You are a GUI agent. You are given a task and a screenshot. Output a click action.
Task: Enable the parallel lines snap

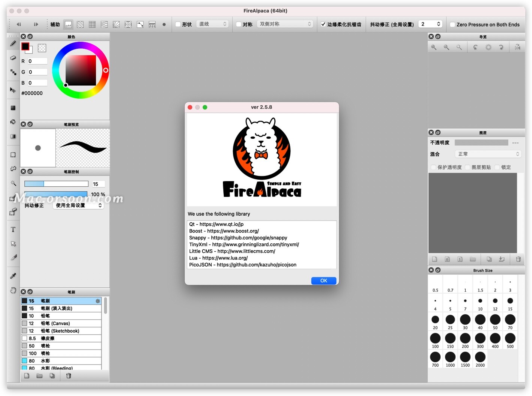point(80,24)
